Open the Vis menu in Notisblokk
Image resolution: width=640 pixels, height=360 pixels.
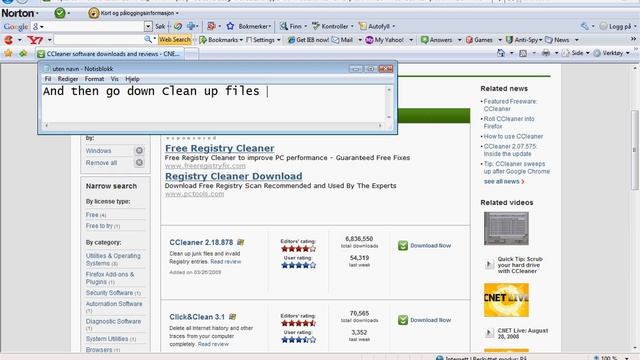tap(115, 79)
